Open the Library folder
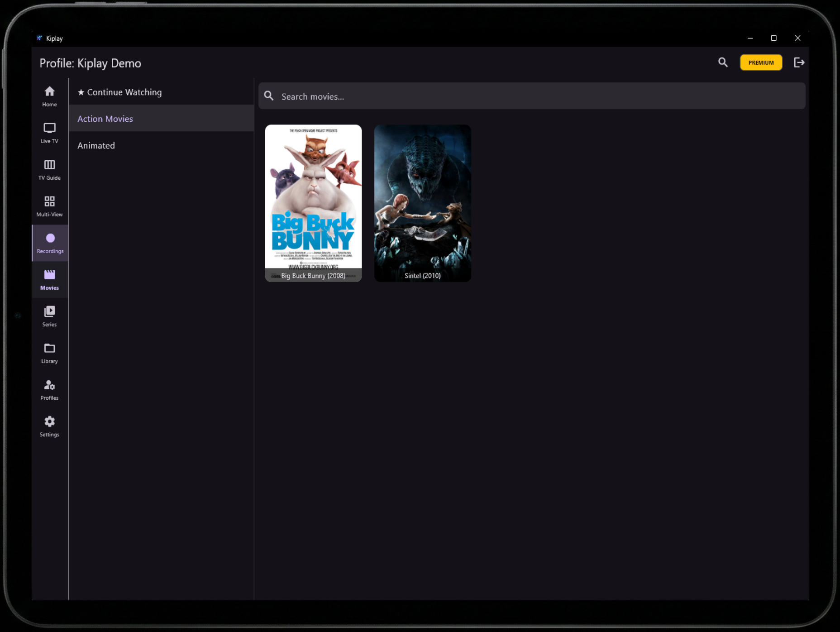 pyautogui.click(x=50, y=353)
